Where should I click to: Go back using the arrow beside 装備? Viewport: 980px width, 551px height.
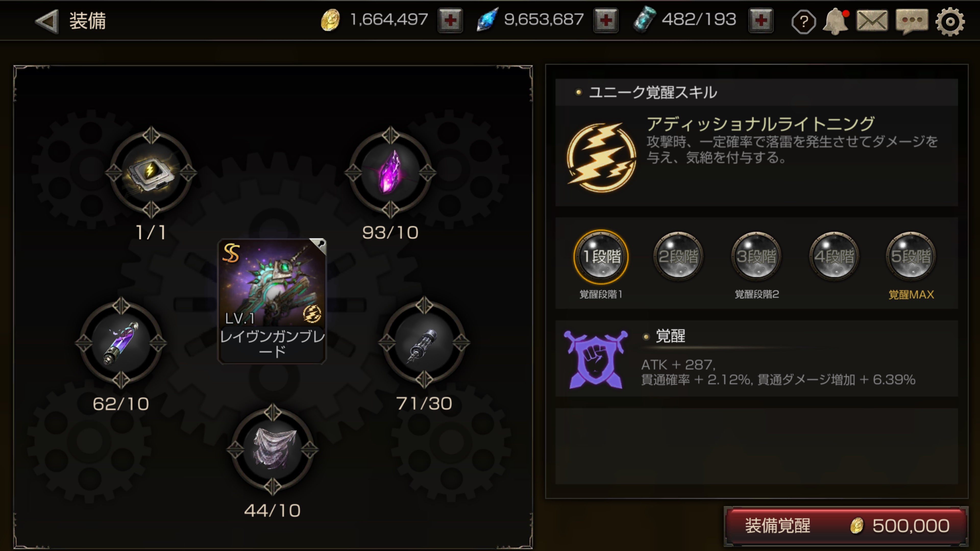[47, 21]
